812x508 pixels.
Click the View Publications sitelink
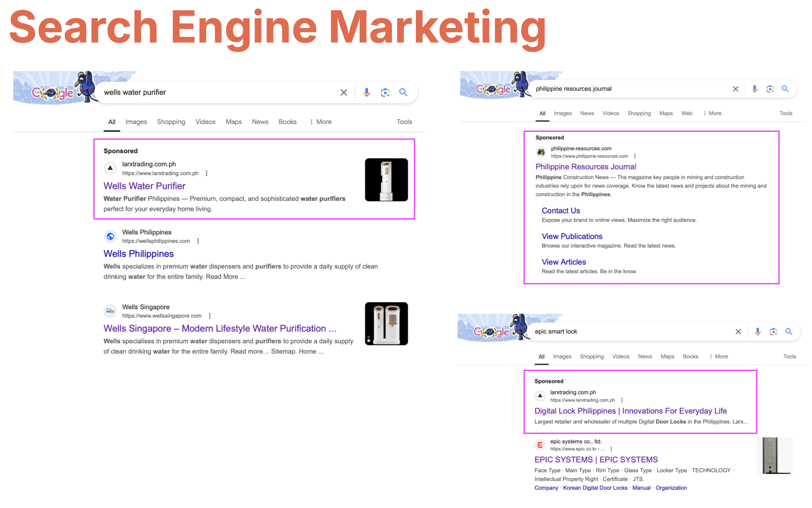(572, 236)
